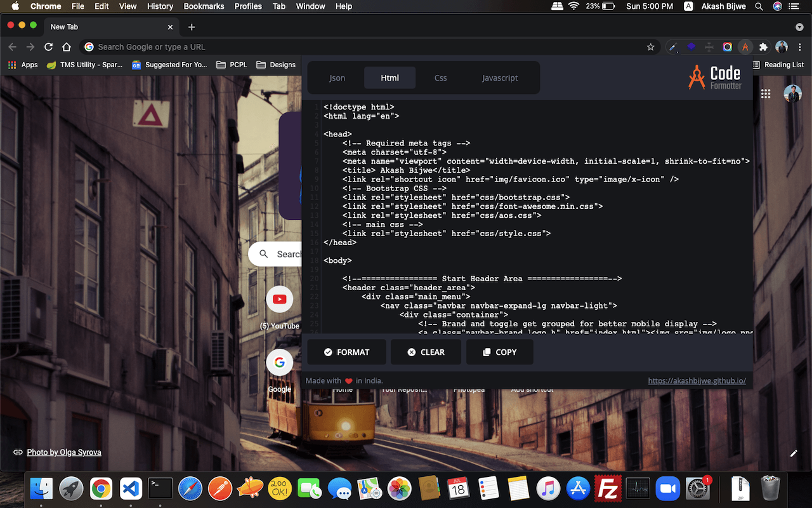Open Postman from the dock
Screen dimensions: 812x508
(220, 488)
